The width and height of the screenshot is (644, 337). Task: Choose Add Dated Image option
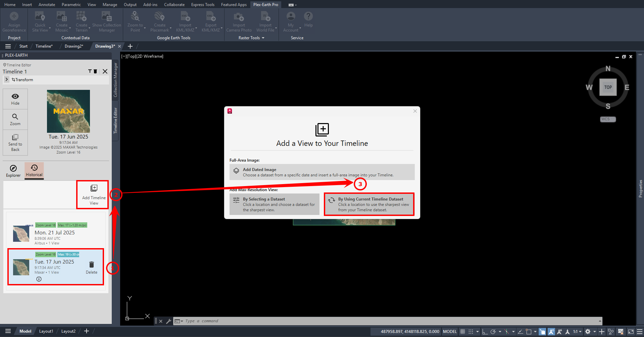pyautogui.click(x=322, y=172)
